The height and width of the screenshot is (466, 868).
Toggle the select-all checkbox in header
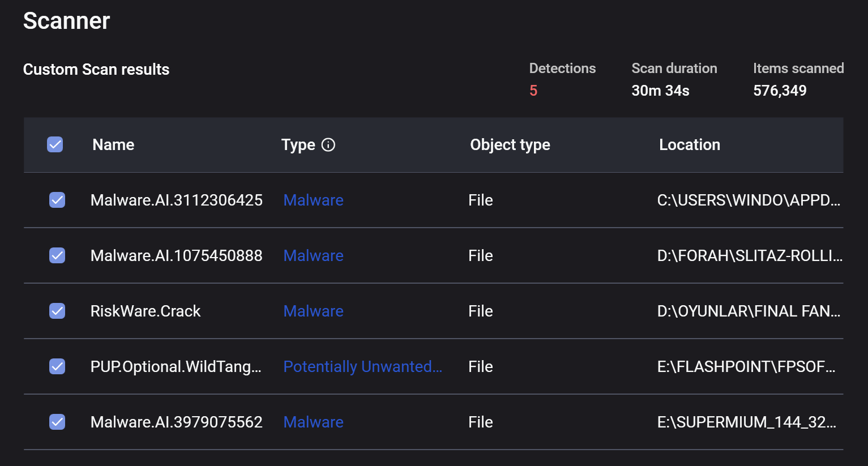click(x=55, y=144)
